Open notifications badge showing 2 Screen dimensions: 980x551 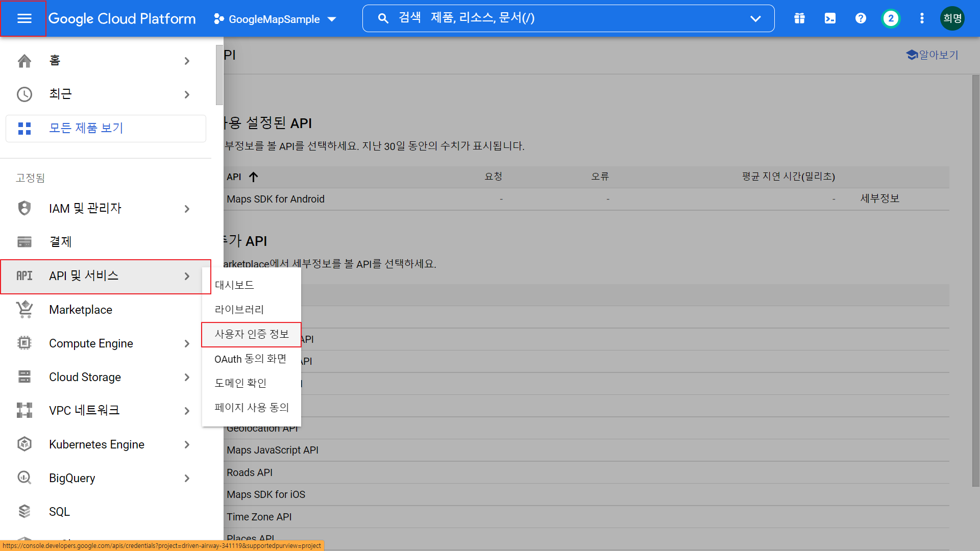(891, 18)
